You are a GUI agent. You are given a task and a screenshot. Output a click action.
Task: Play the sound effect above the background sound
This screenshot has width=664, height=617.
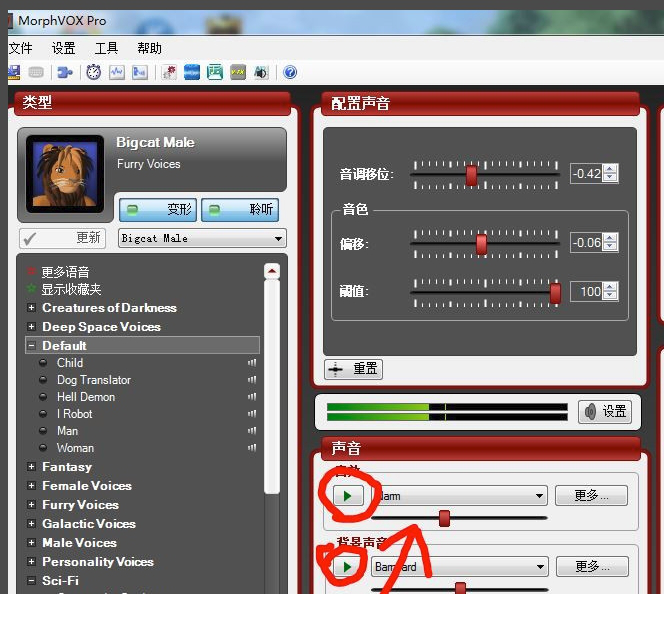(x=348, y=496)
